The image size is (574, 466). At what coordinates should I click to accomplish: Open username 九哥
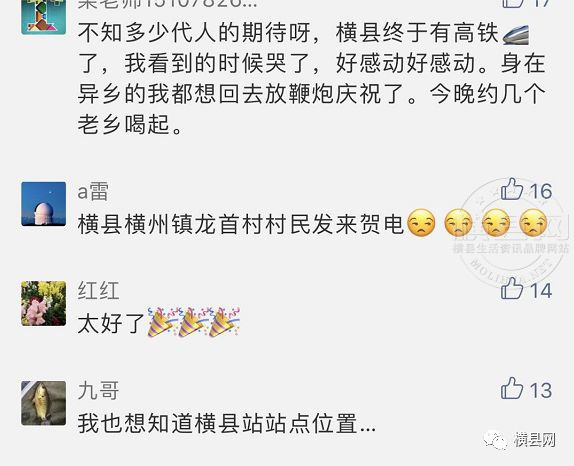[x=98, y=391]
